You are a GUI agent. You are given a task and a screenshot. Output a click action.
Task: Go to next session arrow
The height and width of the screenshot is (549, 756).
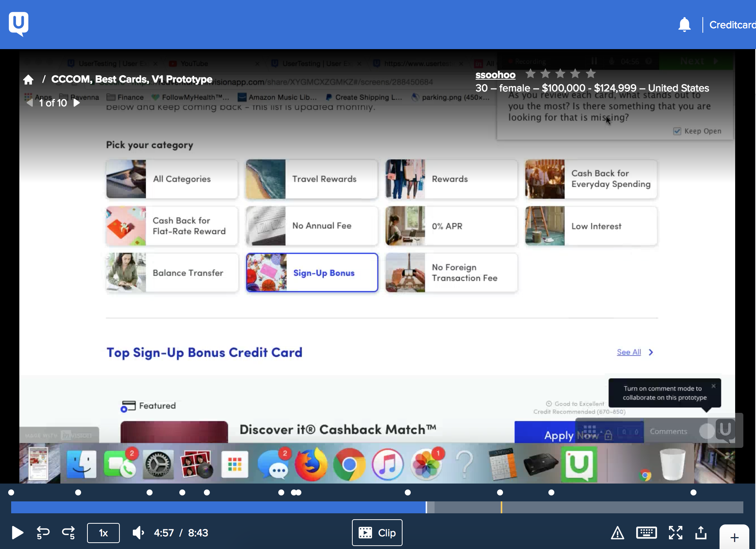point(77,103)
